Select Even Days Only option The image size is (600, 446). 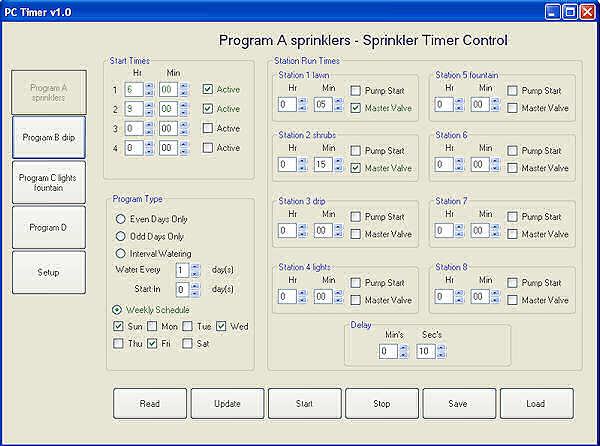(x=121, y=219)
